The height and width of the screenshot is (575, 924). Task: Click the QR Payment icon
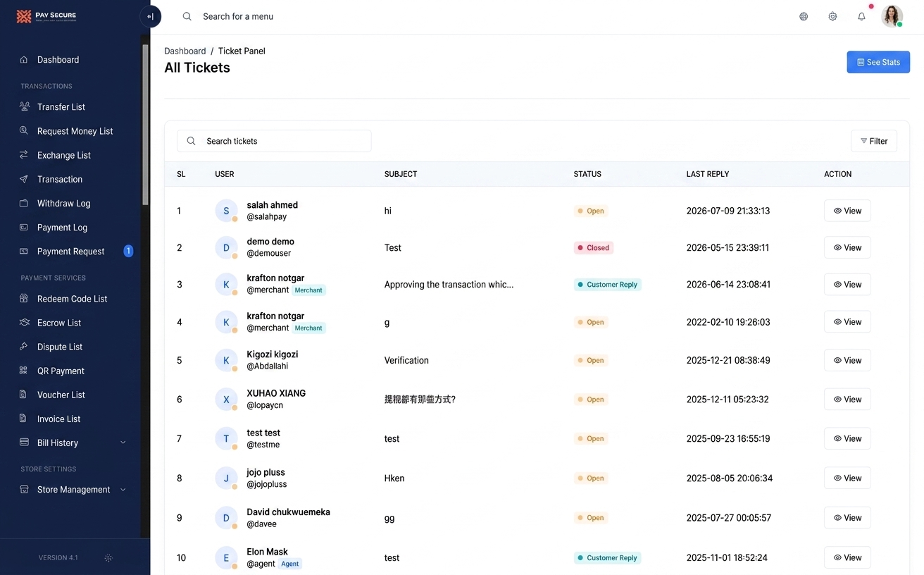(x=24, y=371)
